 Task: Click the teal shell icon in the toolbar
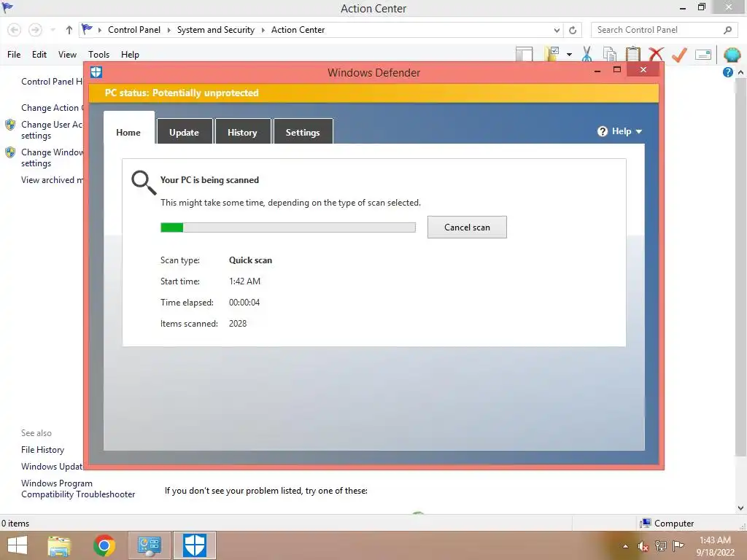click(732, 55)
